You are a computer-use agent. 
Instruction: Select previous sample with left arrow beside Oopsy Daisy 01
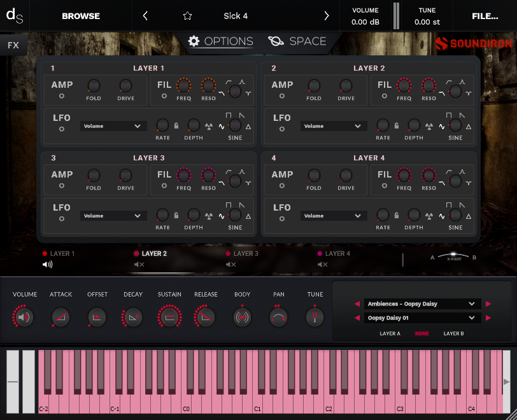[357, 318]
